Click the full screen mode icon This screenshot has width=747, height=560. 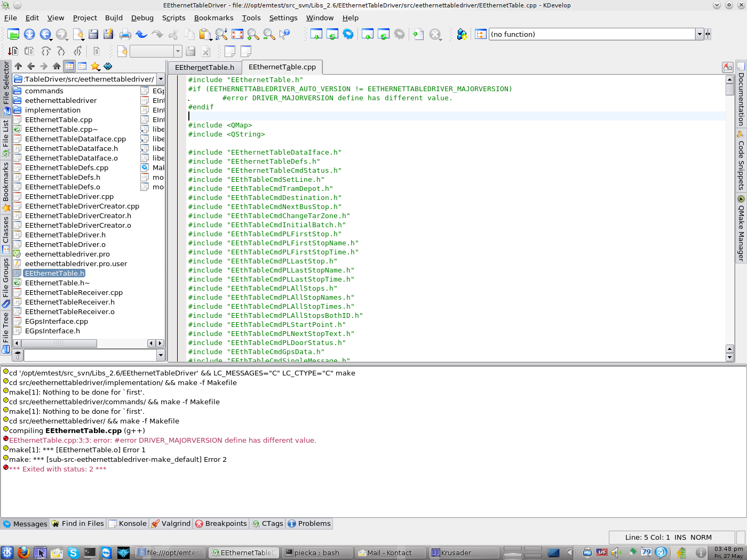[x=237, y=35]
